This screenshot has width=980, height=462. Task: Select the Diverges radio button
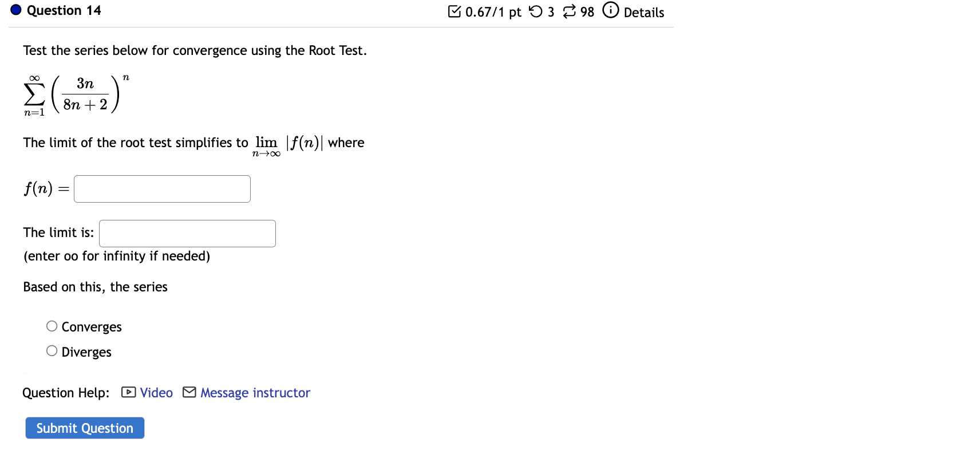coord(51,350)
